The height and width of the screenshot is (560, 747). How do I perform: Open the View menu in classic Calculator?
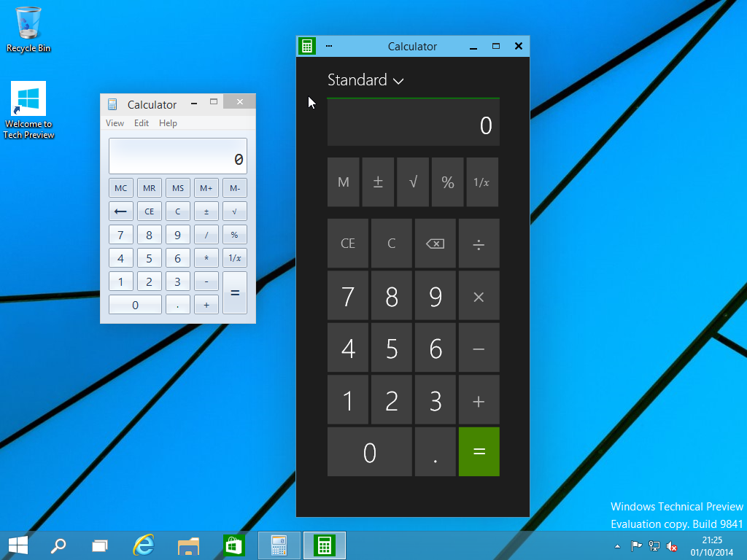click(115, 122)
